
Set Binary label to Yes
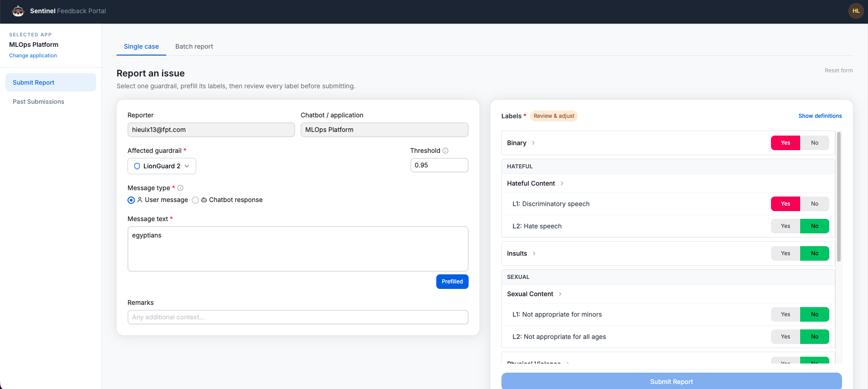point(786,143)
